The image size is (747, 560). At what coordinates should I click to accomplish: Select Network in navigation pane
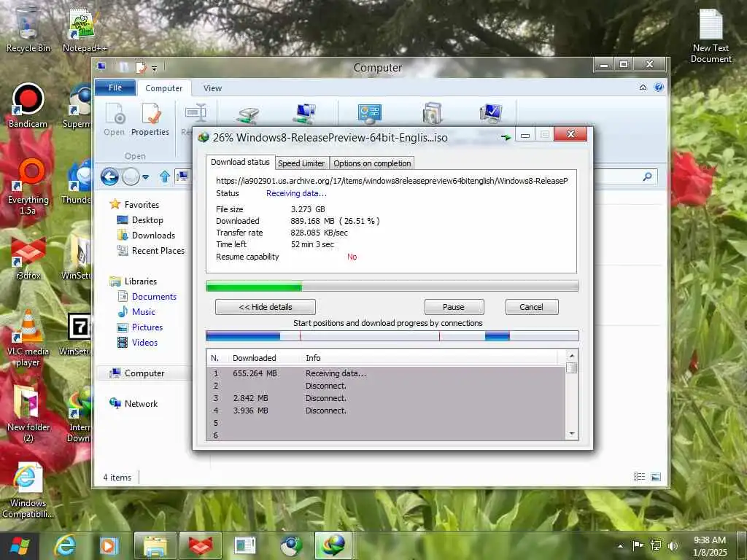(141, 403)
